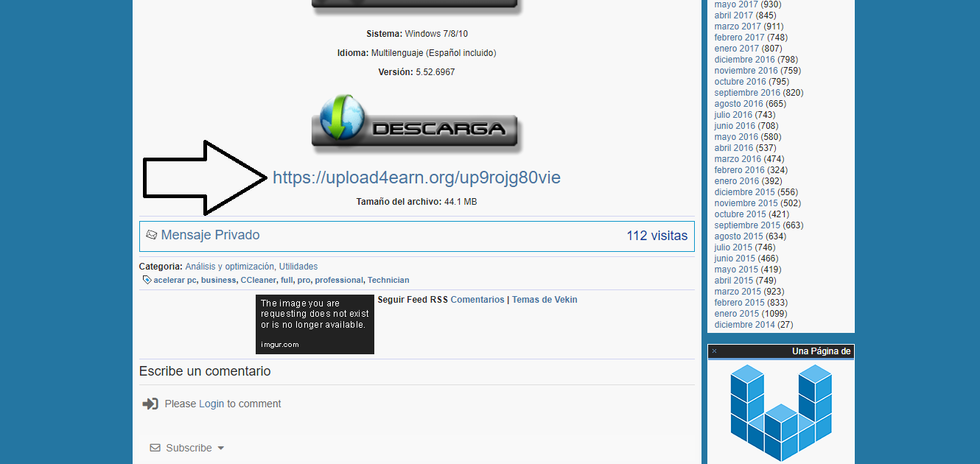Select the CCleaner tag

click(258, 280)
